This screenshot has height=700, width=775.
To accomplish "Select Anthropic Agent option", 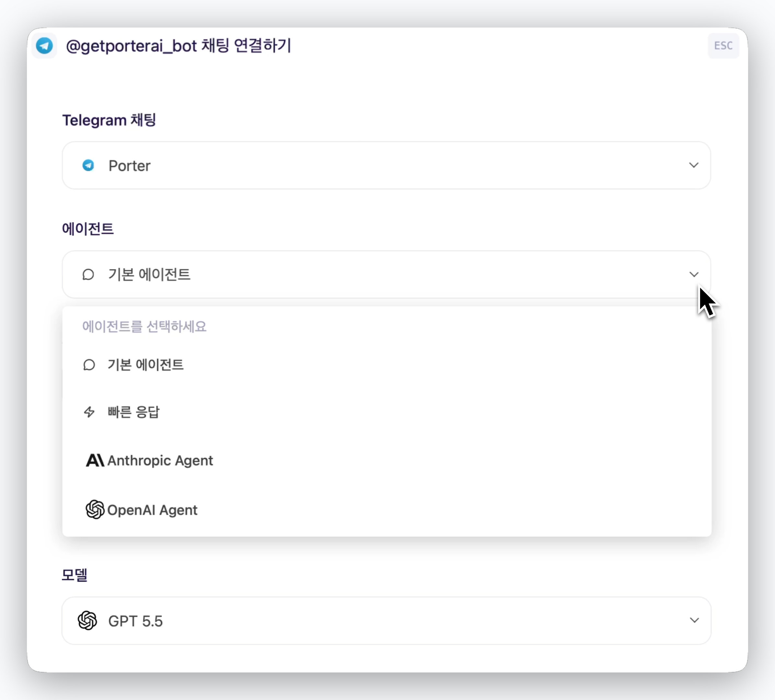I will point(387,460).
